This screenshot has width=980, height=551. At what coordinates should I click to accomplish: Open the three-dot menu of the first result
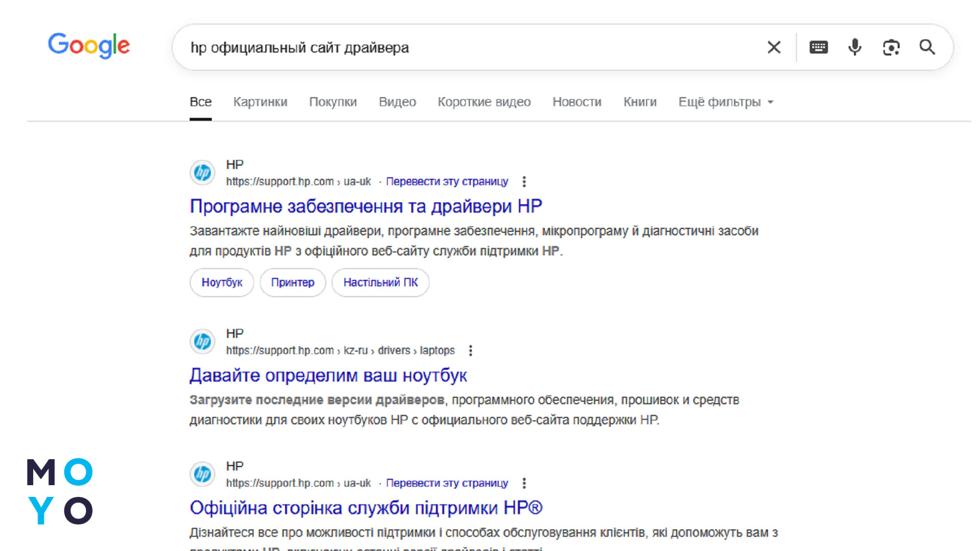[x=524, y=182]
